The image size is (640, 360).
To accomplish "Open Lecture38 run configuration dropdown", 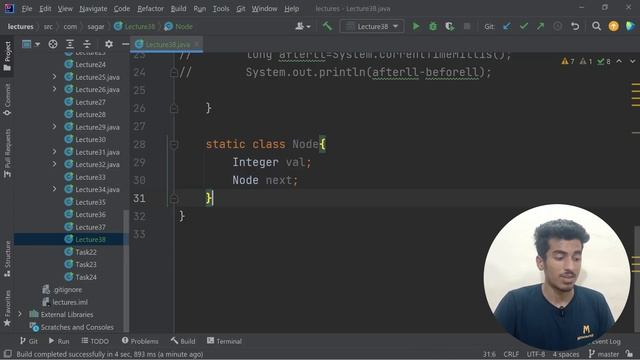I will (372, 27).
